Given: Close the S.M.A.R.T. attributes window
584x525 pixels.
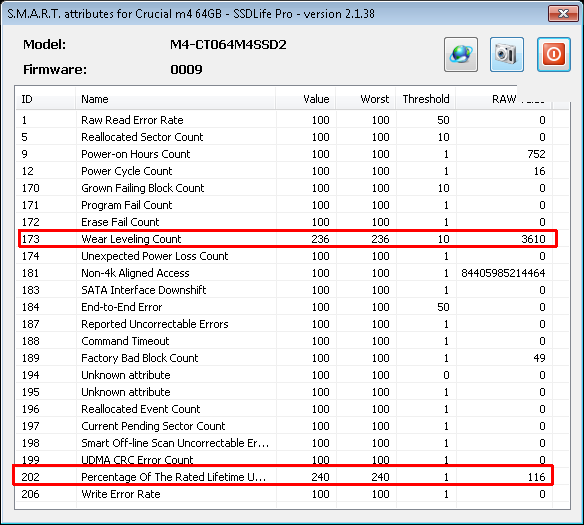Looking at the screenshot, I should (x=563, y=14).
